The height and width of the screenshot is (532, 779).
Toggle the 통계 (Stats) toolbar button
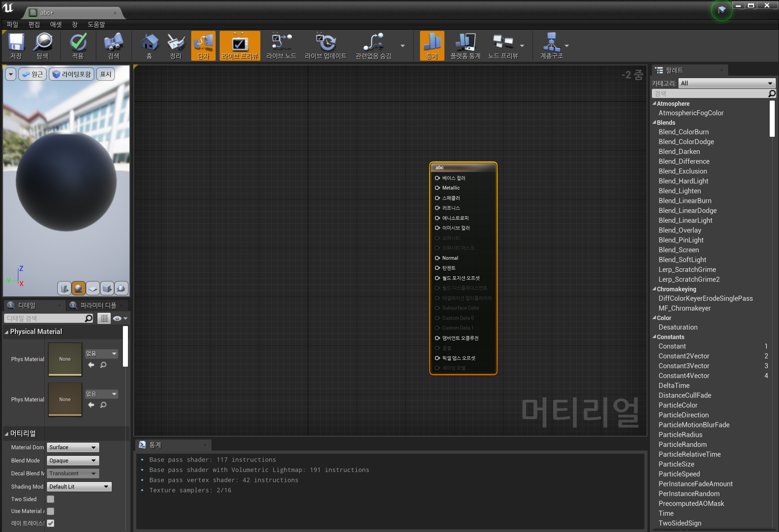click(x=432, y=45)
